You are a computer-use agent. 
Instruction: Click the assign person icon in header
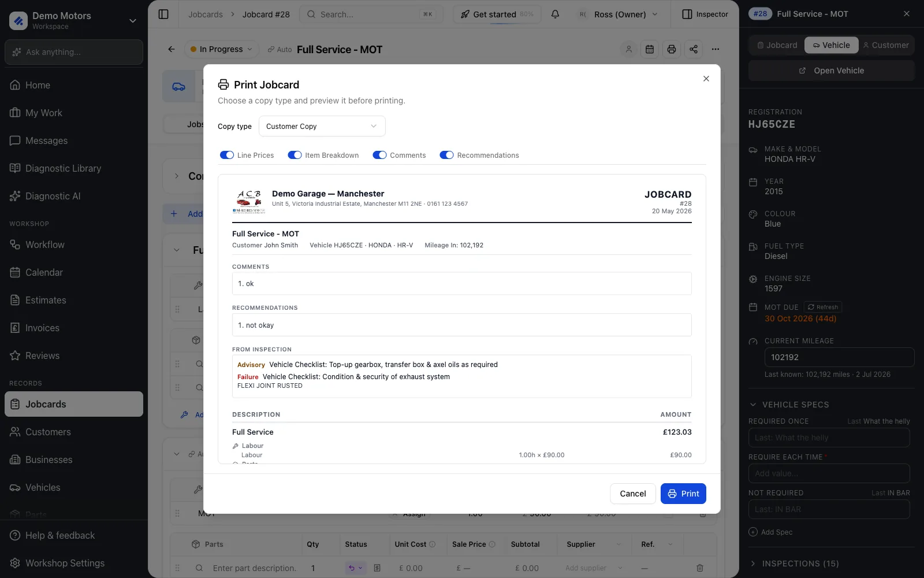click(x=629, y=49)
